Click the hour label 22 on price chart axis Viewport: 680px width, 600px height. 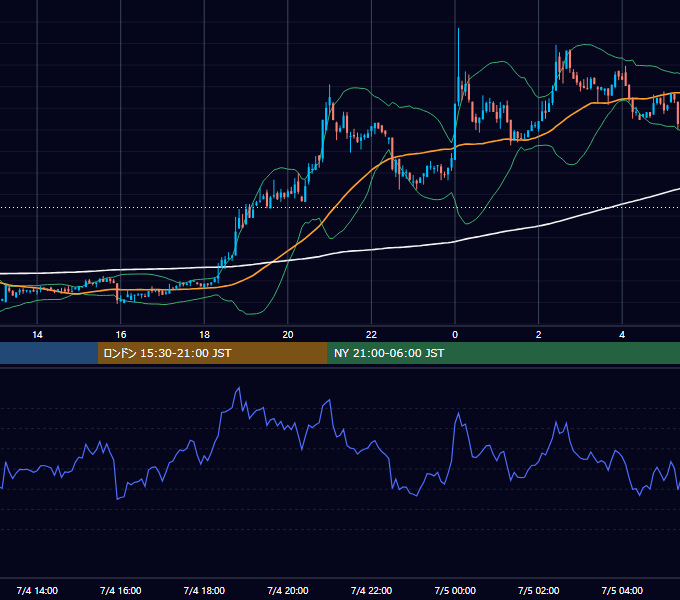[371, 335]
